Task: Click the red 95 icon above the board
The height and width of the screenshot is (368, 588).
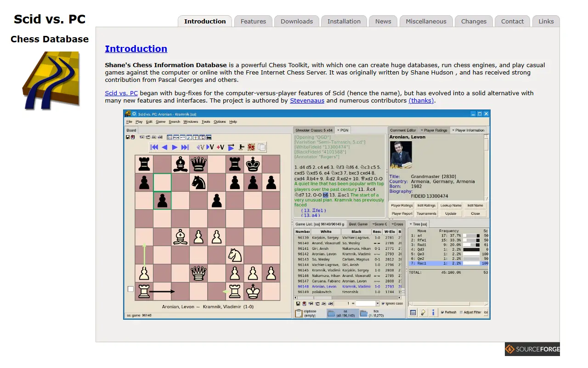Action: click(x=251, y=147)
